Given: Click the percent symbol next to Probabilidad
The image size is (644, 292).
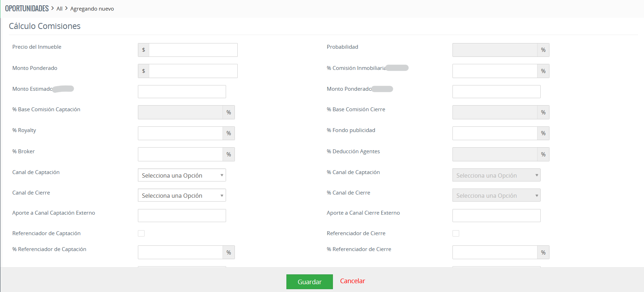Looking at the screenshot, I should [x=543, y=50].
